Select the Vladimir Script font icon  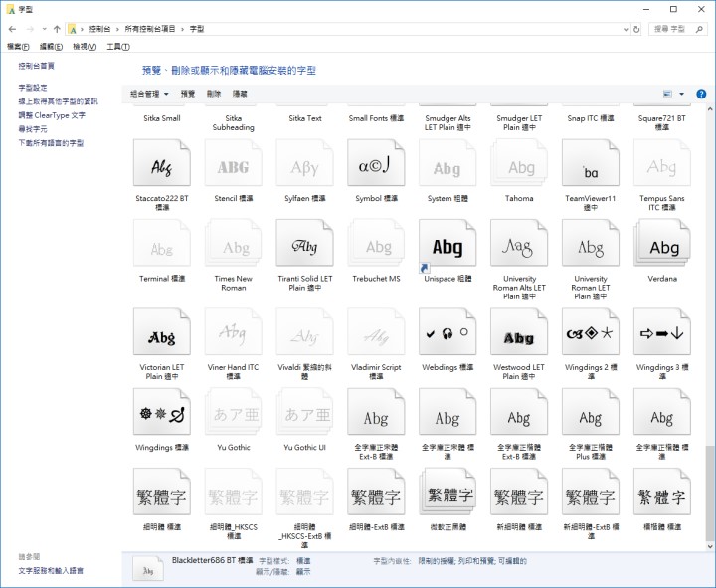[376, 332]
